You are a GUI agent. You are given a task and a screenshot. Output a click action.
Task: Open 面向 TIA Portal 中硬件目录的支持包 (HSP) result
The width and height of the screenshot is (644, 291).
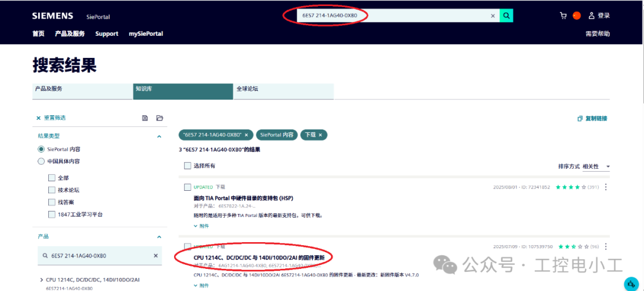coord(243,198)
